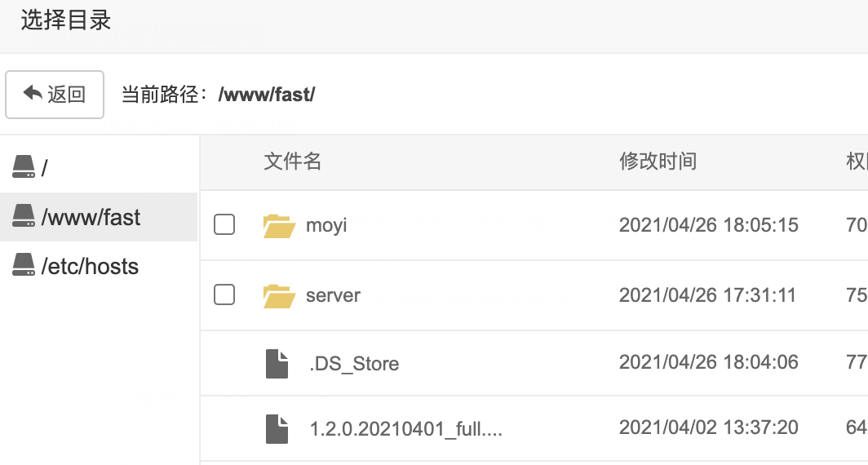
Task: Click the 文件名 column header
Action: point(292,161)
